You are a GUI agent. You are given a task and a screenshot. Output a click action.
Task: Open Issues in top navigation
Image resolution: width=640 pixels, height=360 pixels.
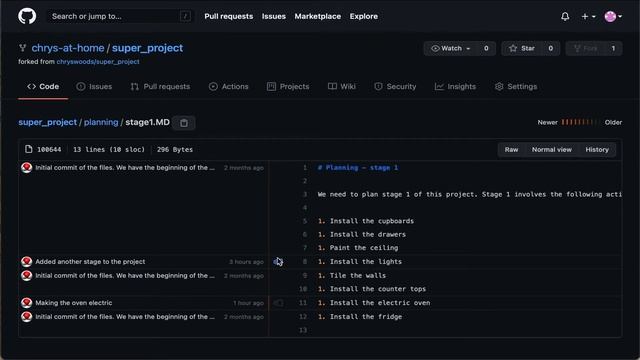coord(273,16)
